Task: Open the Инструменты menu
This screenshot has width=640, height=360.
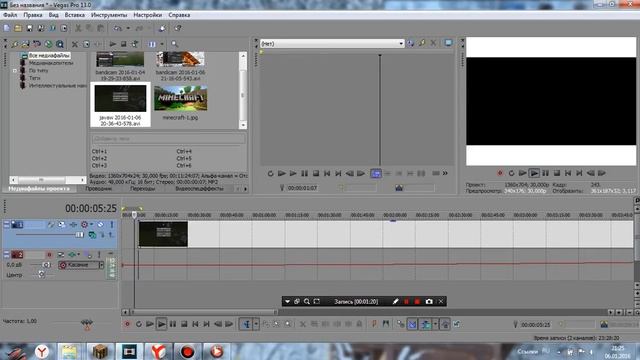Action: (109, 15)
